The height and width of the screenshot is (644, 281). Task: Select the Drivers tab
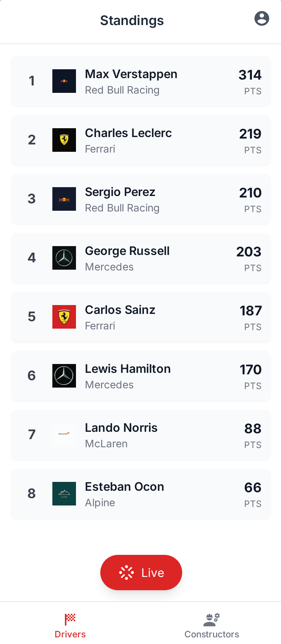(x=70, y=625)
